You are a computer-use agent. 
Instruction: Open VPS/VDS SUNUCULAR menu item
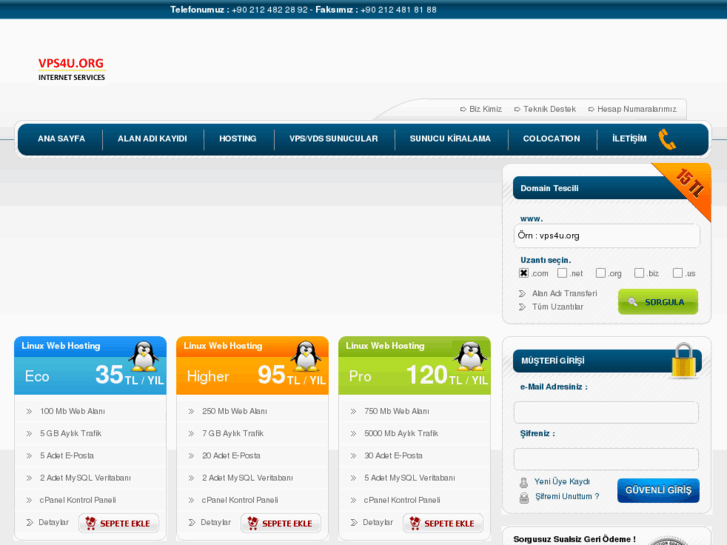pos(334,139)
